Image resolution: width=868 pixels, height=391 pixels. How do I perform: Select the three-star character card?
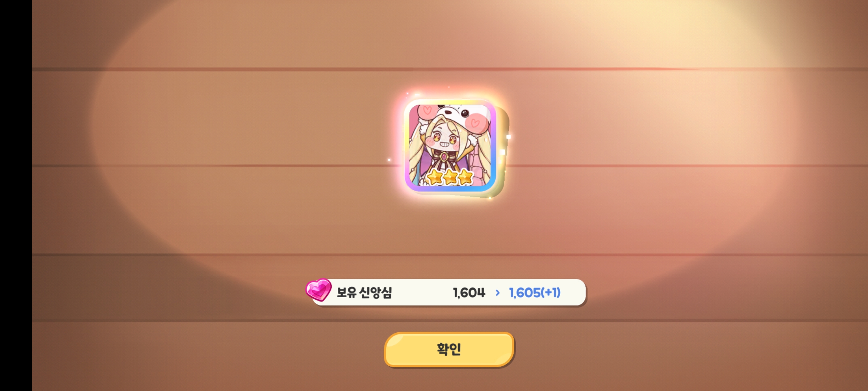click(x=450, y=146)
